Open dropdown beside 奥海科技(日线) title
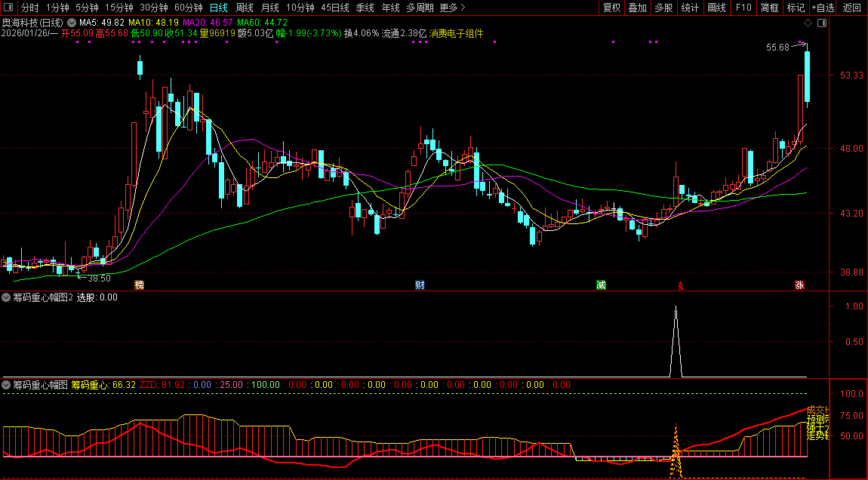 72,23
